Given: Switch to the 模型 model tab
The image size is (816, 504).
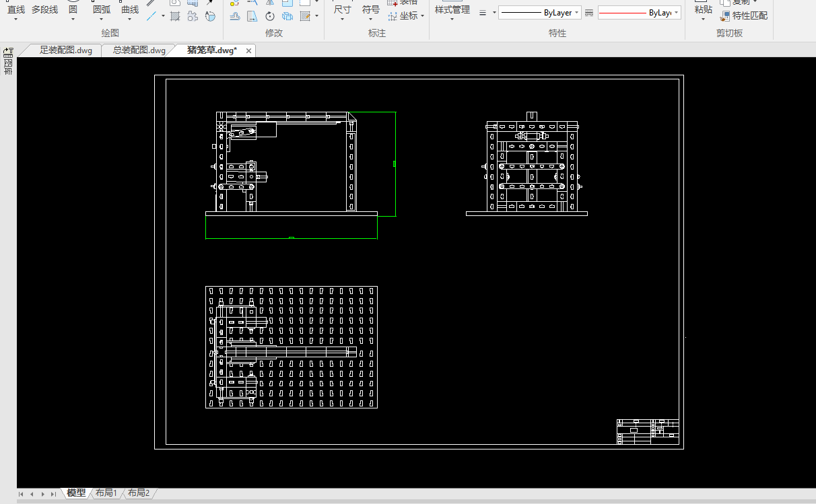Looking at the screenshot, I should (77, 493).
